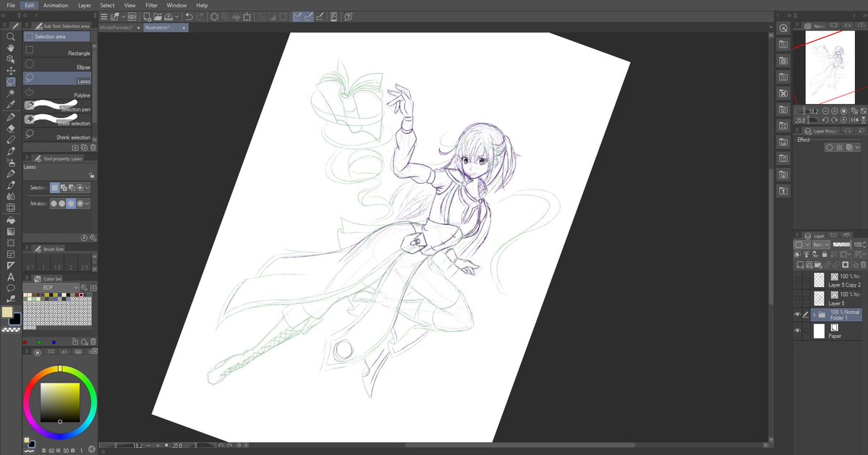Switch to the ModelFemale2 document tab
This screenshot has height=455, width=868.
[118, 27]
